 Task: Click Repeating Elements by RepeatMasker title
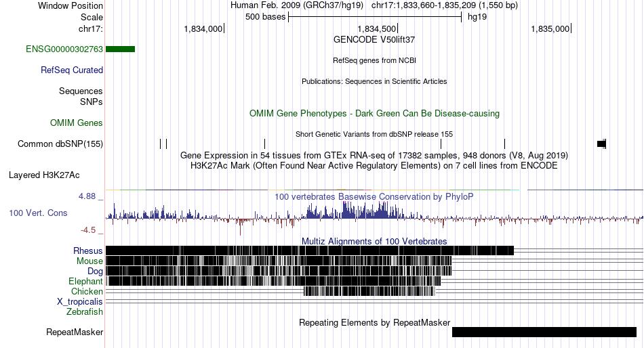375,322
